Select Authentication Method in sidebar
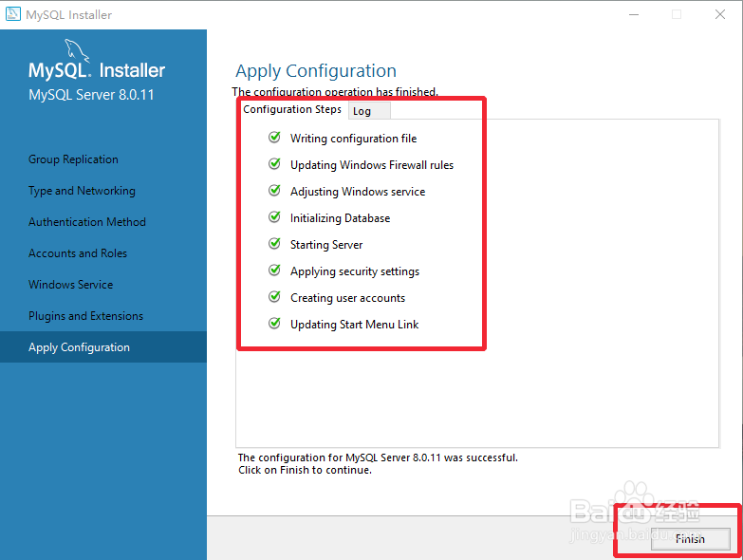The height and width of the screenshot is (560, 743). (x=87, y=222)
